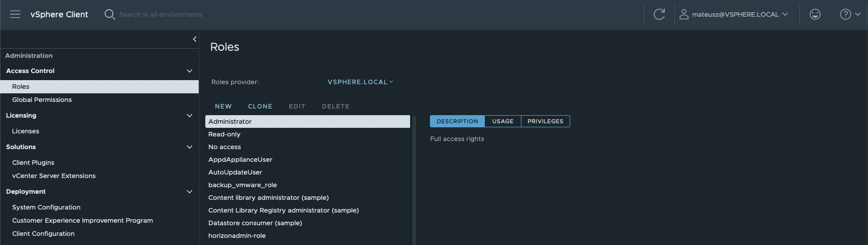
Task: Click the search magnifier icon
Action: pos(109,14)
